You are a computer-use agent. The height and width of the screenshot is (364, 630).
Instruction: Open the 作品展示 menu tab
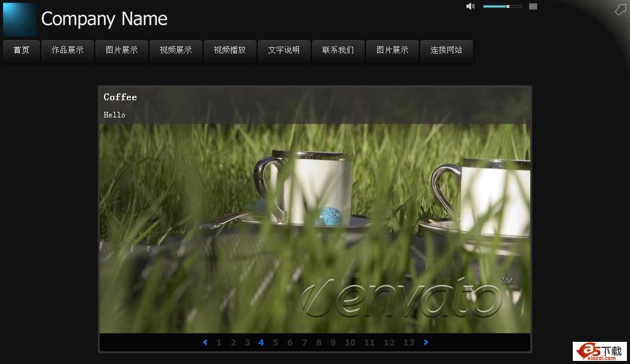point(68,50)
